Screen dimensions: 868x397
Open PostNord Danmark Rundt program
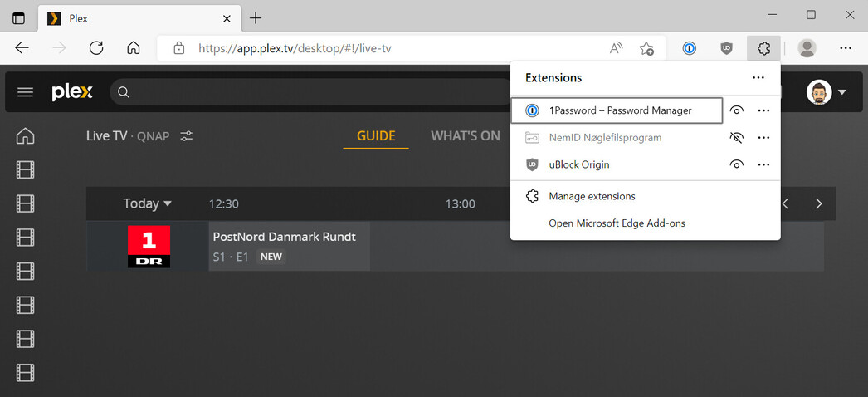[x=289, y=247]
